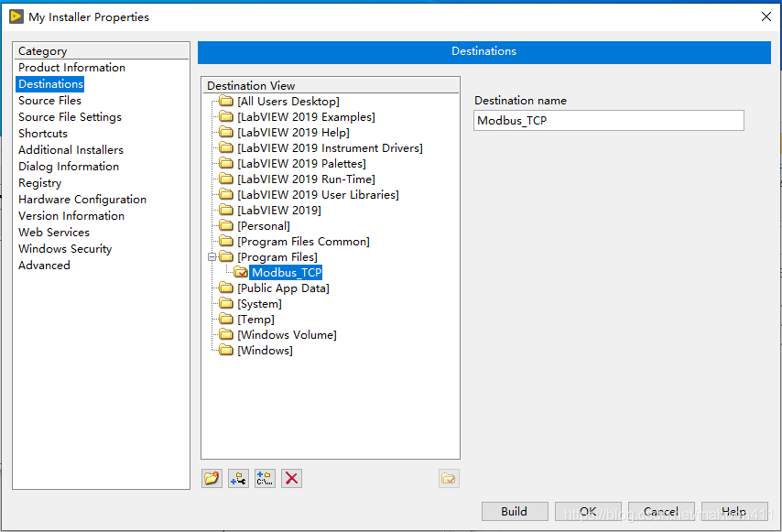Select the [LabVIEW 2019 Run-Time] destination
782x532 pixels.
(306, 179)
